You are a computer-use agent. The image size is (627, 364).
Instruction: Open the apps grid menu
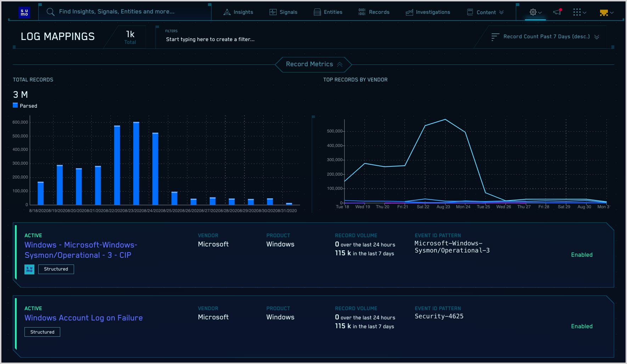pos(577,12)
